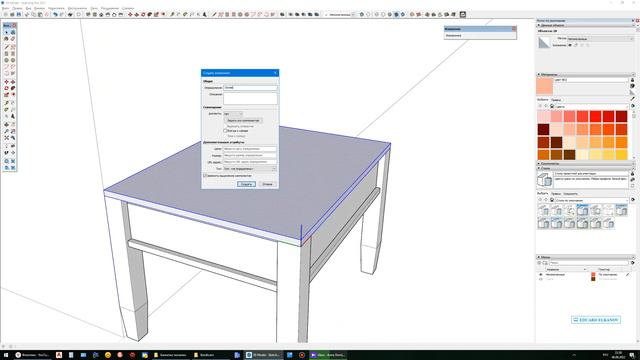Select first style thumbnail in Styles
Screen dimensions: 640x360
[543, 210]
